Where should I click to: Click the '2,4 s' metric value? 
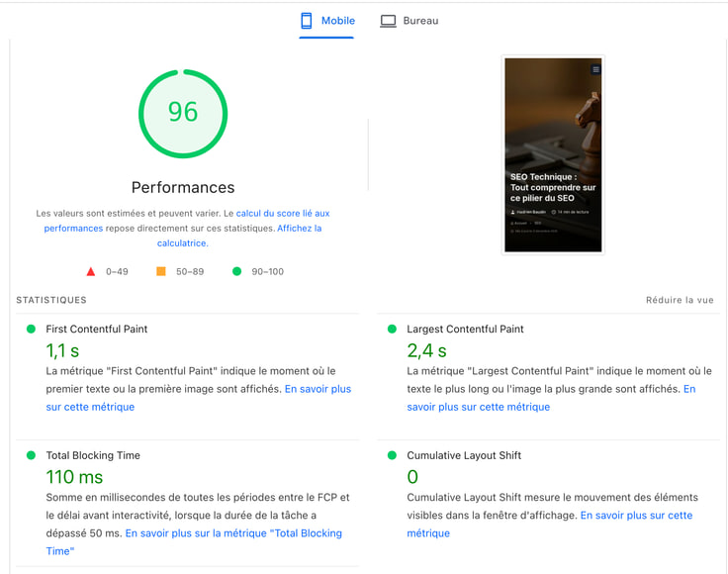coord(426,351)
